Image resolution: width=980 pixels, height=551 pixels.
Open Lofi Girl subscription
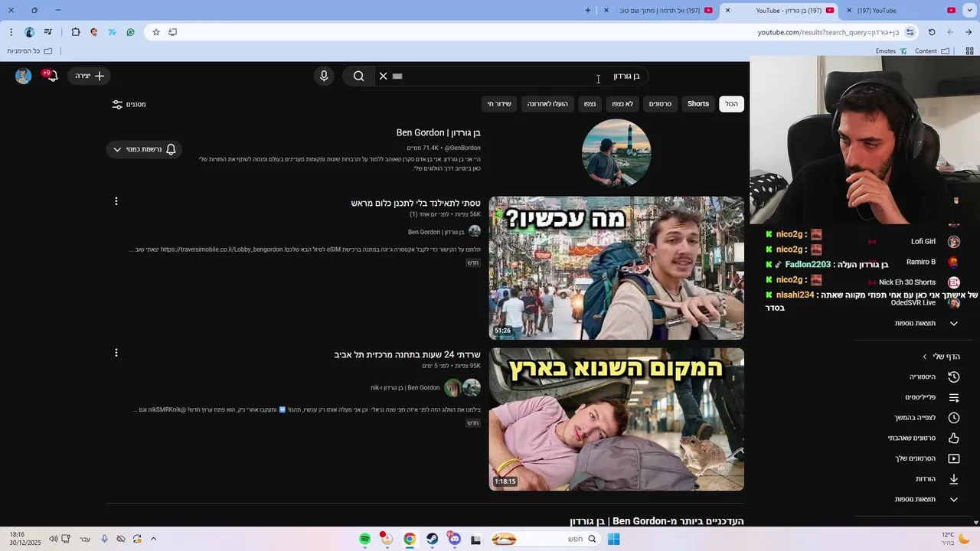[x=934, y=242]
